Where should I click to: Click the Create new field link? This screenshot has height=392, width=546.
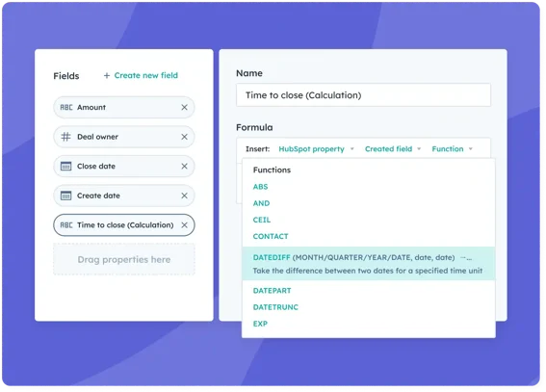146,75
